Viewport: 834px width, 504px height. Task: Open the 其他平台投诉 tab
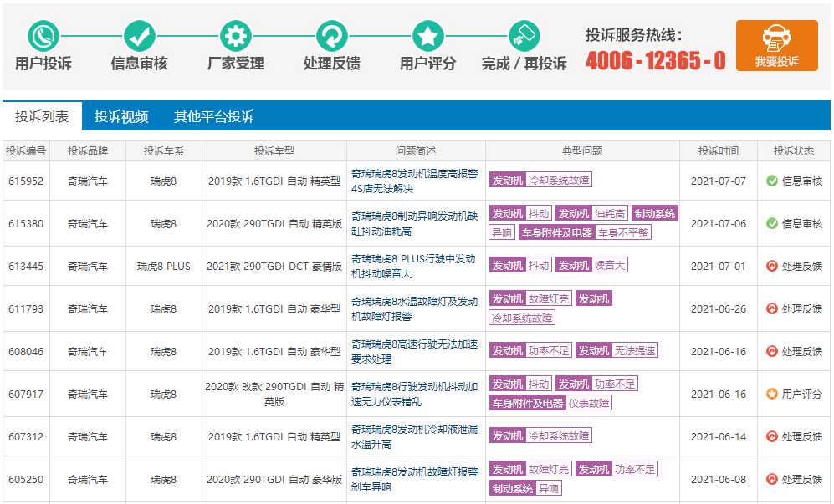[214, 116]
